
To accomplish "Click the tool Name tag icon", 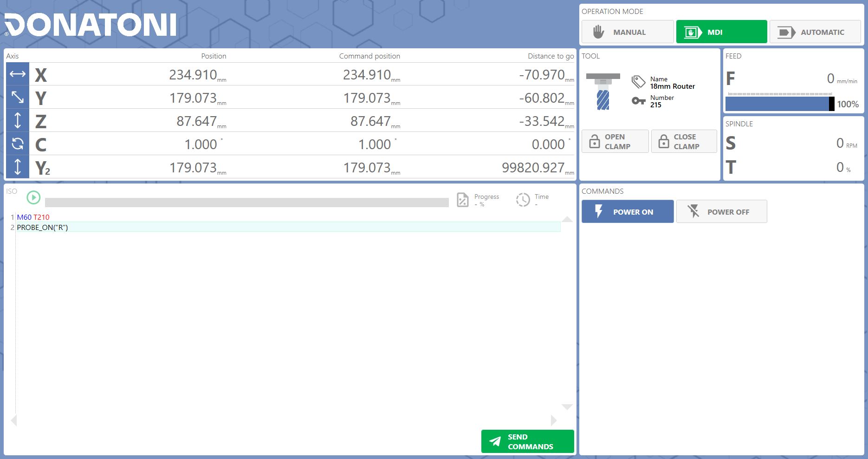I will tap(638, 82).
